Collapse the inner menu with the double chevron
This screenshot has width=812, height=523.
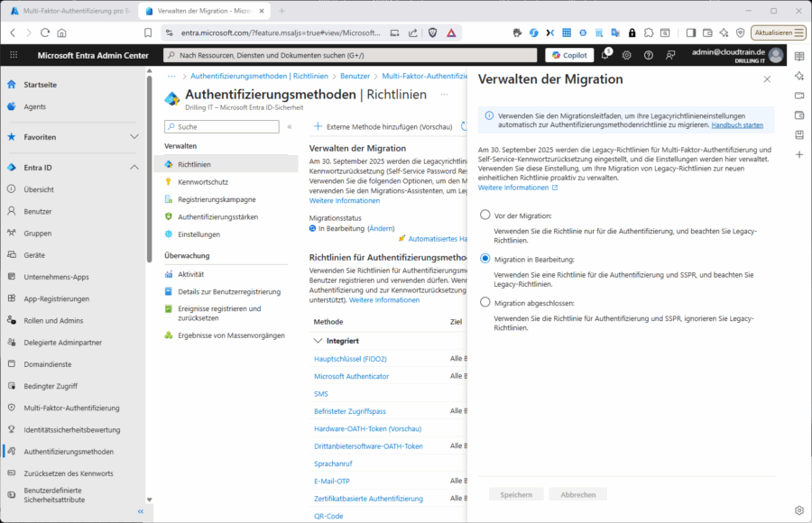(290, 127)
